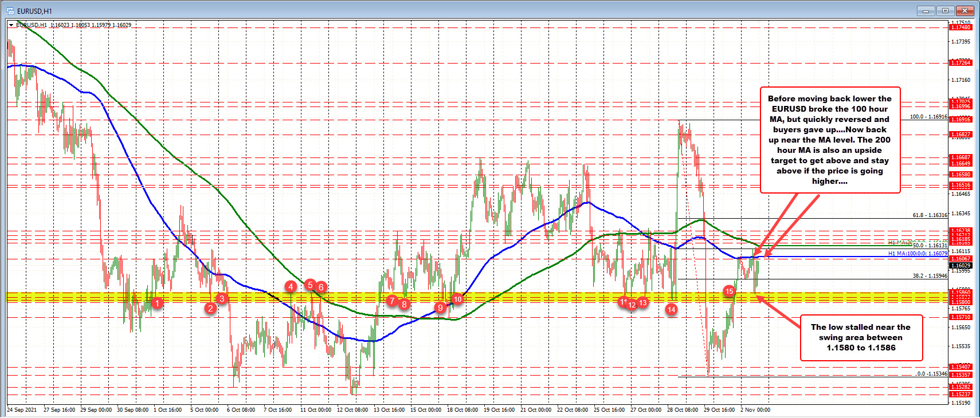Click the red 1.16827 price level tag
Image resolution: width=980 pixels, height=418 pixels.
point(961,135)
